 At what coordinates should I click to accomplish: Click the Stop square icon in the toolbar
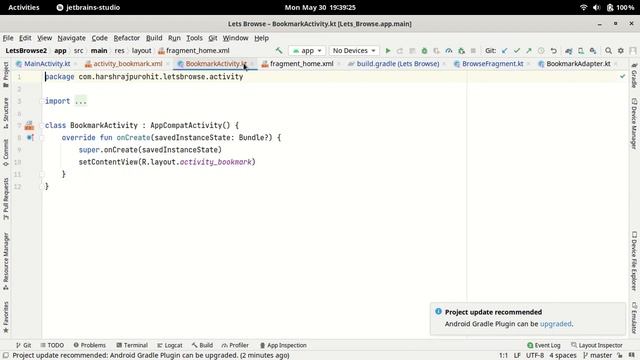pyautogui.click(x=473, y=51)
